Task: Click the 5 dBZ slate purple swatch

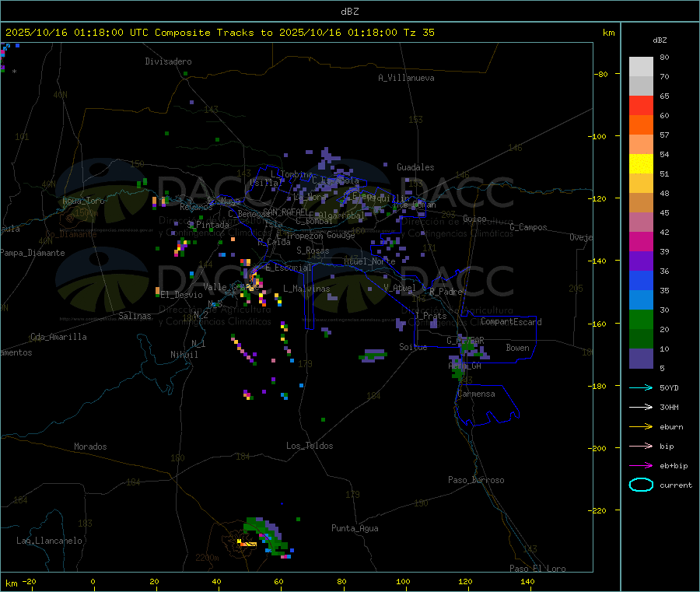Action: tap(641, 359)
